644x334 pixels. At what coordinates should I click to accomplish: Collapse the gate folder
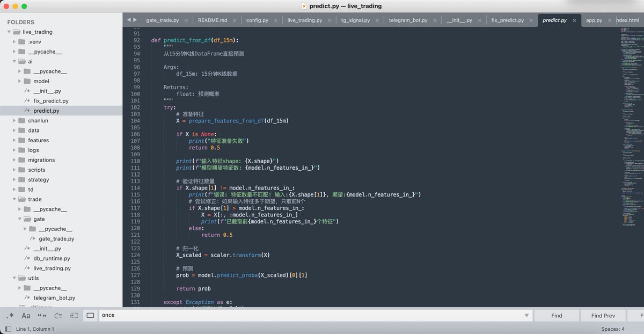(20, 219)
